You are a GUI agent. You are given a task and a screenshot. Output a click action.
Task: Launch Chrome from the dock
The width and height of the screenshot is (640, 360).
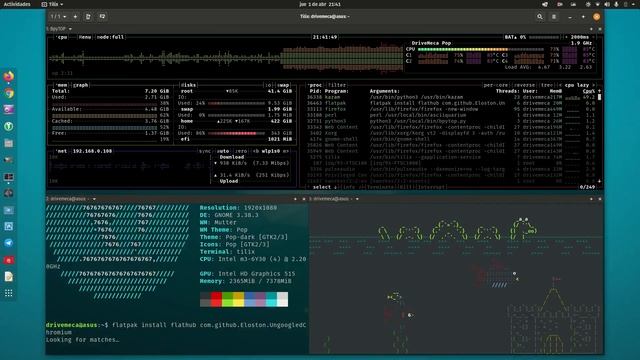[9, 93]
